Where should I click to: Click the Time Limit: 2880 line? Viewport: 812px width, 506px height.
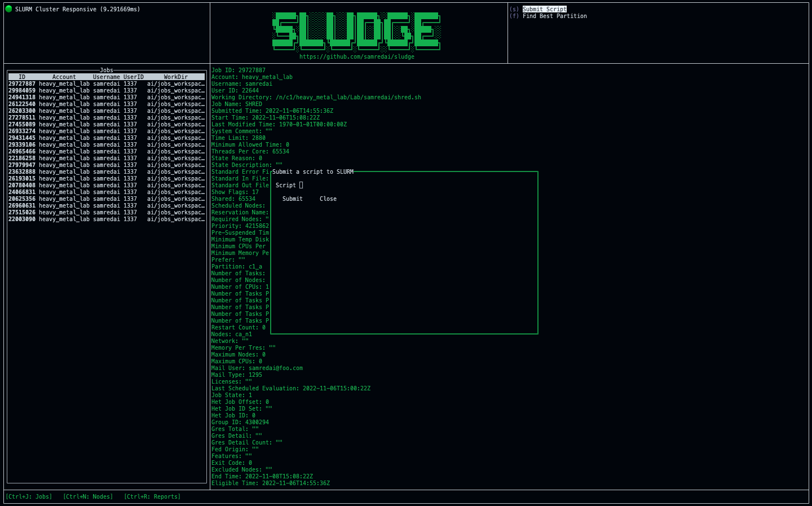[x=239, y=138]
